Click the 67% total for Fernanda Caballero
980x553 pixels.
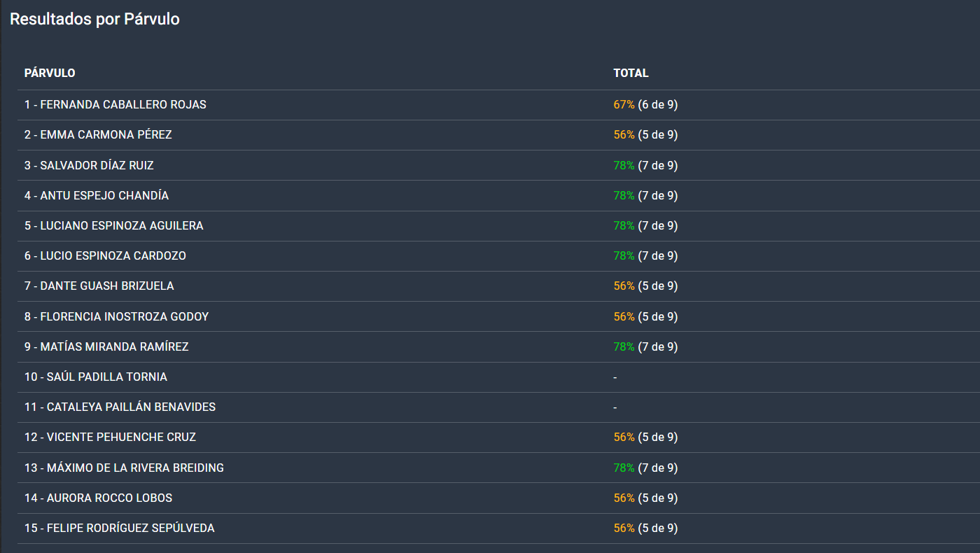[x=624, y=105]
